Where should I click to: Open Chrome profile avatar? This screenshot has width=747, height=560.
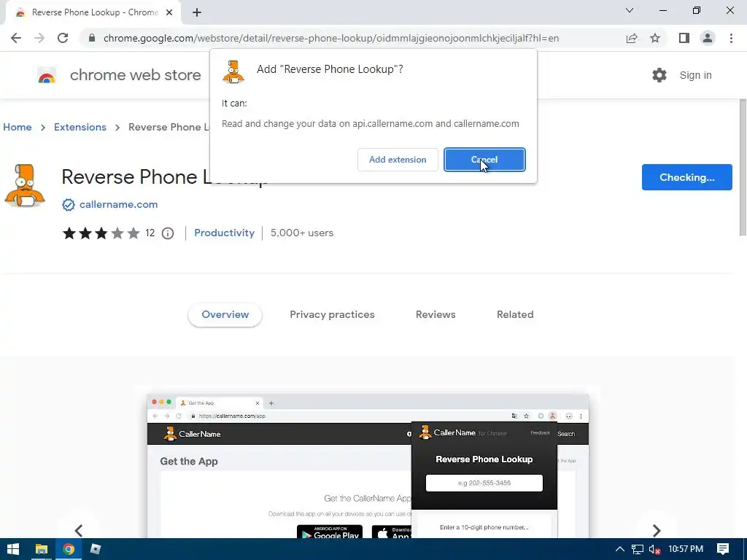point(708,38)
